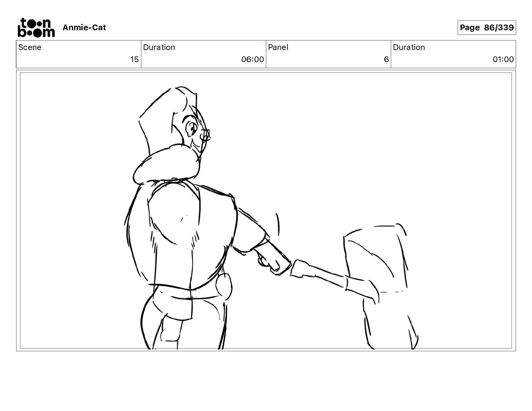Click the Toon Boom logo
Viewport: 532px width, 411px height.
click(x=36, y=27)
